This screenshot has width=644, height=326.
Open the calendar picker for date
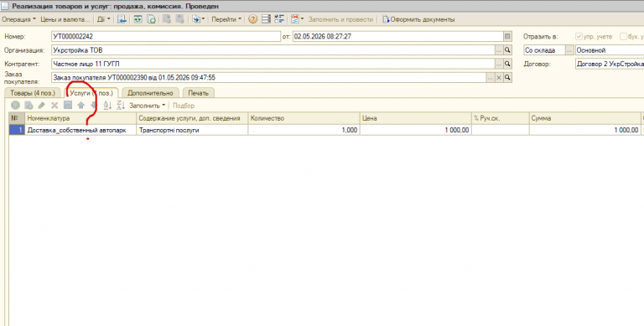pos(507,37)
